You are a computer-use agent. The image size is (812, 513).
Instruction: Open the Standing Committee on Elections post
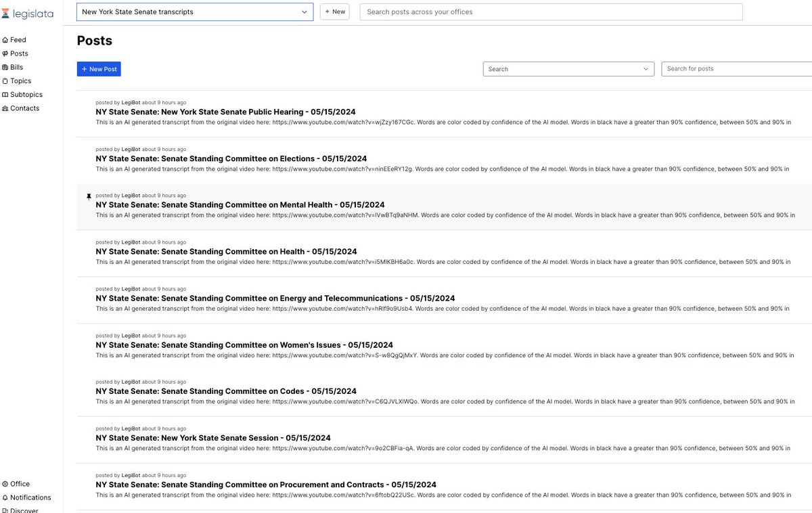231,158
